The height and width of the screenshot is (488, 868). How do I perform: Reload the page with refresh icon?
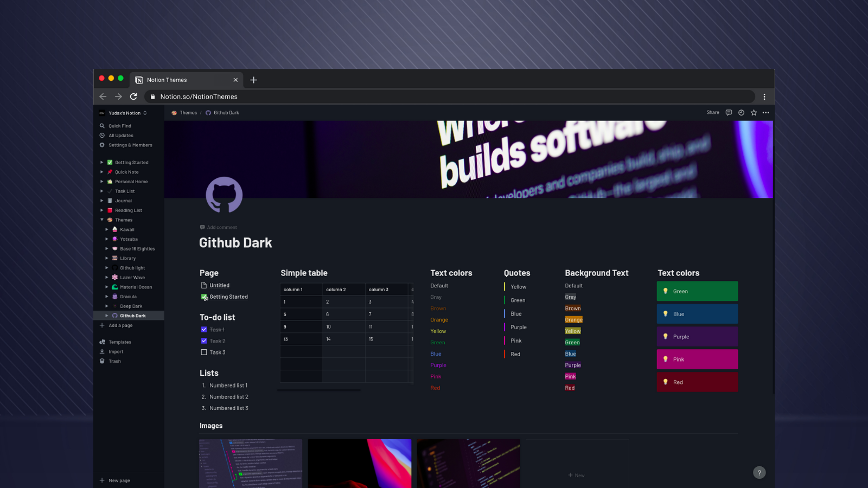click(x=133, y=97)
